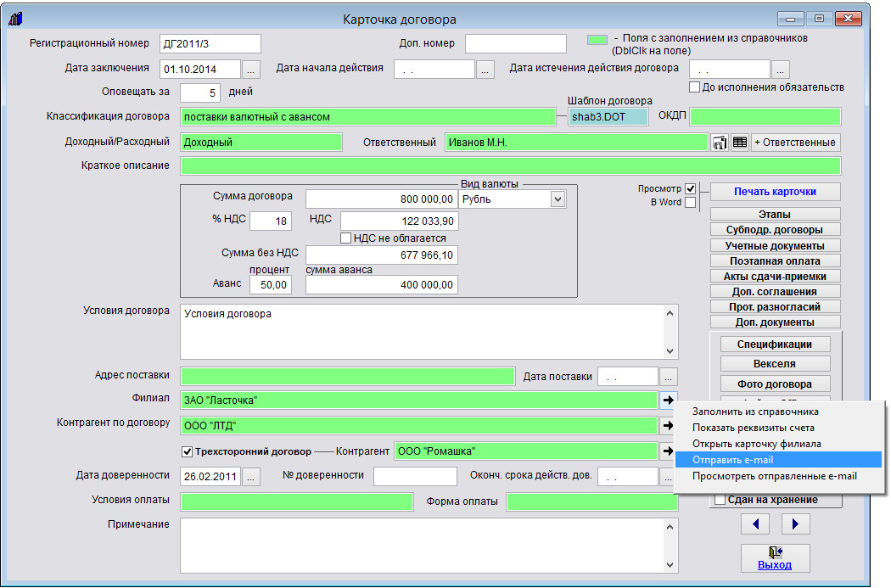Open date picker for Дата начала действия
Screen dimensions: 891x588
coord(485,70)
